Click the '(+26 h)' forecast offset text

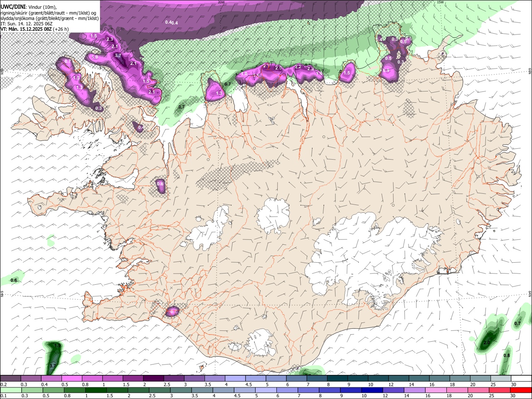point(61,29)
